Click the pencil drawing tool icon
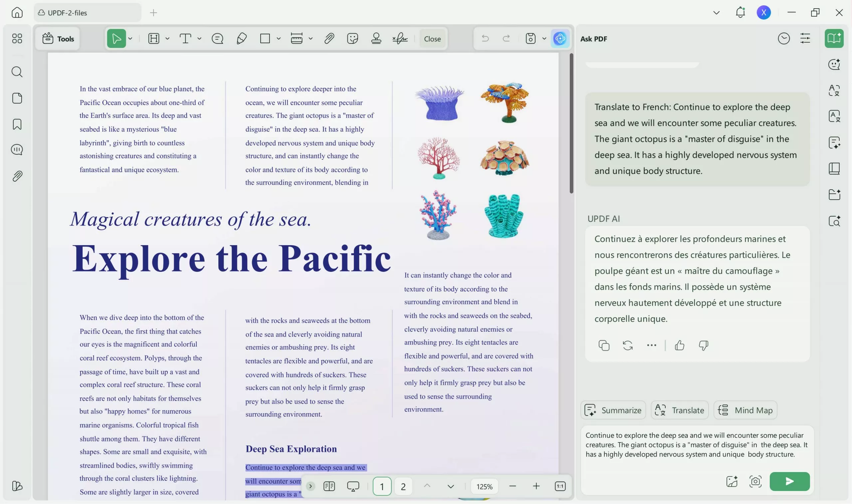This screenshot has height=504, width=852. pos(241,38)
